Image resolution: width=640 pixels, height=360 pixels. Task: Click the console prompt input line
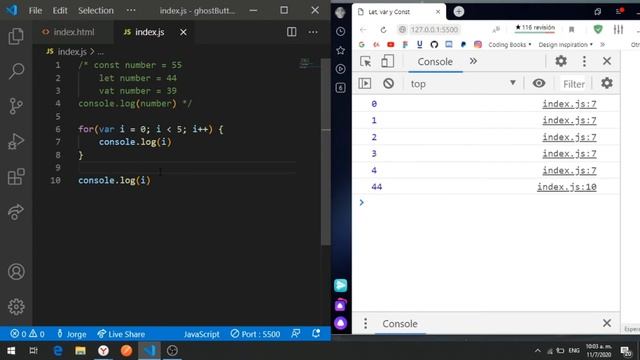(x=486, y=203)
